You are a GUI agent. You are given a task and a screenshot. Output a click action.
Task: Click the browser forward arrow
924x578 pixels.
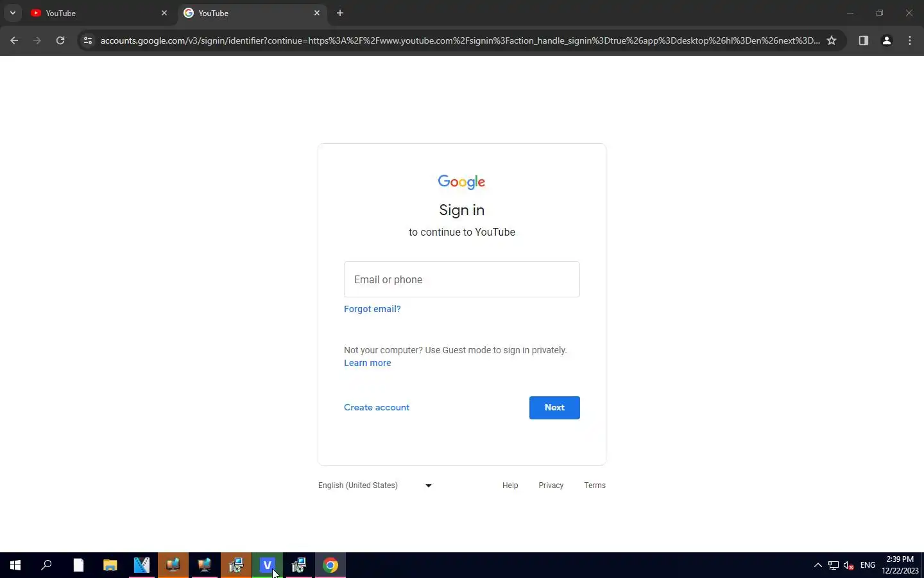[37, 40]
